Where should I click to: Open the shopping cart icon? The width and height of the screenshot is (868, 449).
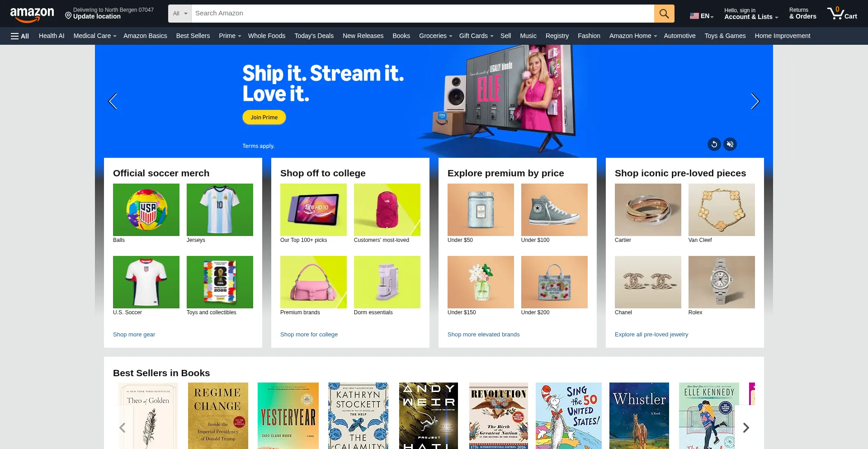click(x=842, y=13)
